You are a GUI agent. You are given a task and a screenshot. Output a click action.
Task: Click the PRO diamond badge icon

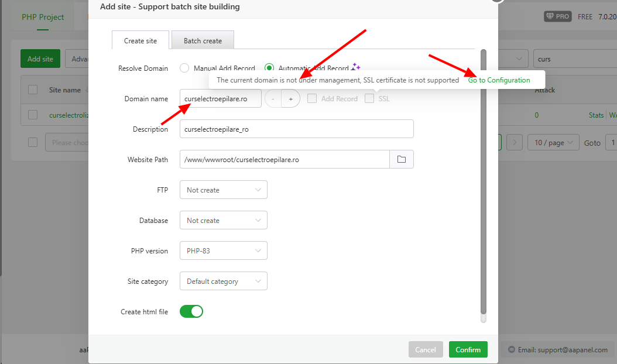[x=557, y=16]
